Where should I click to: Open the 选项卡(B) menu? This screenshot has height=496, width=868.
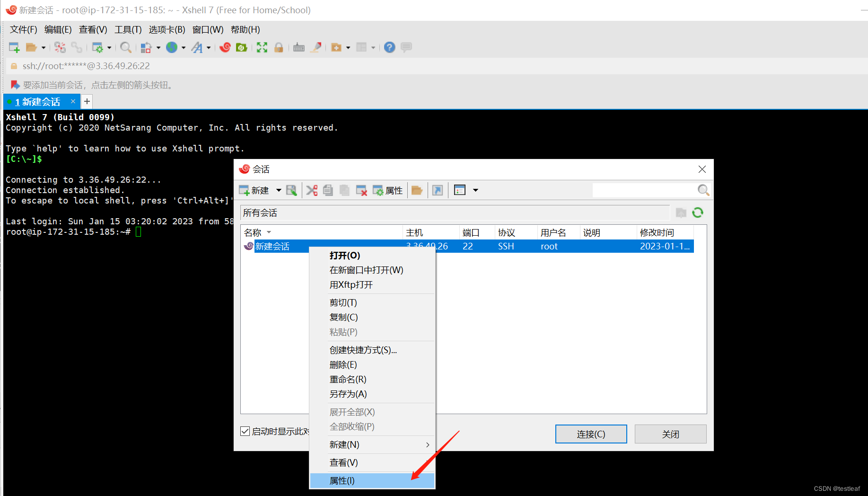tap(167, 29)
